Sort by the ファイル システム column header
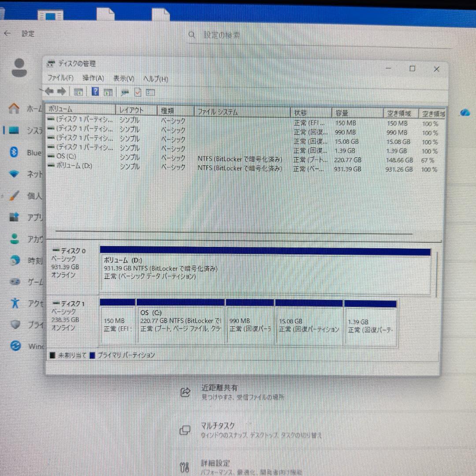476x476 pixels. (x=242, y=112)
